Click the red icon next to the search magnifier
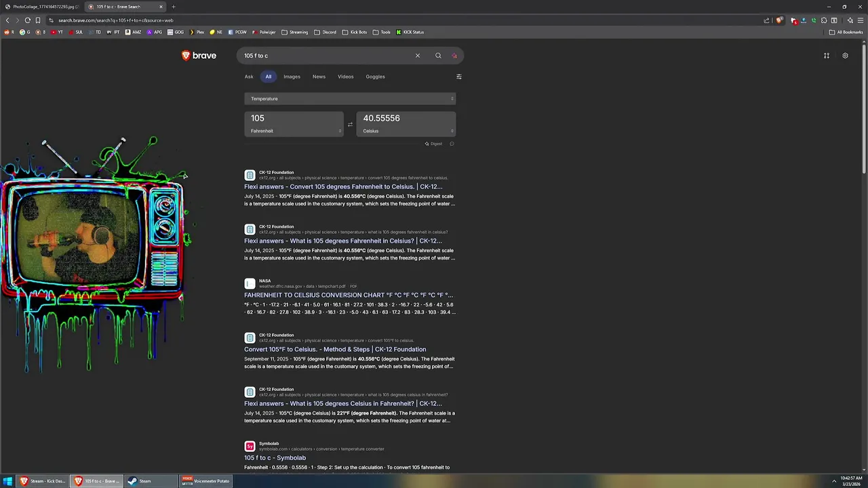The image size is (868, 488). 454,56
